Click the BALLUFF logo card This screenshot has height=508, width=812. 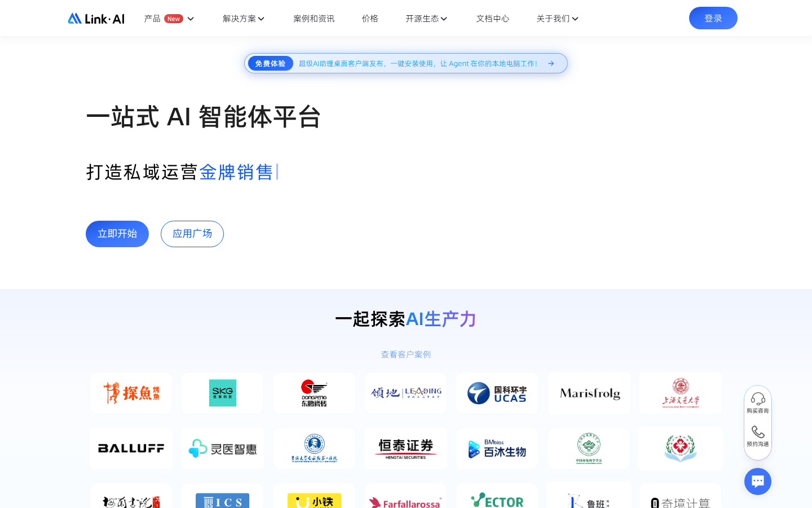pos(131,448)
